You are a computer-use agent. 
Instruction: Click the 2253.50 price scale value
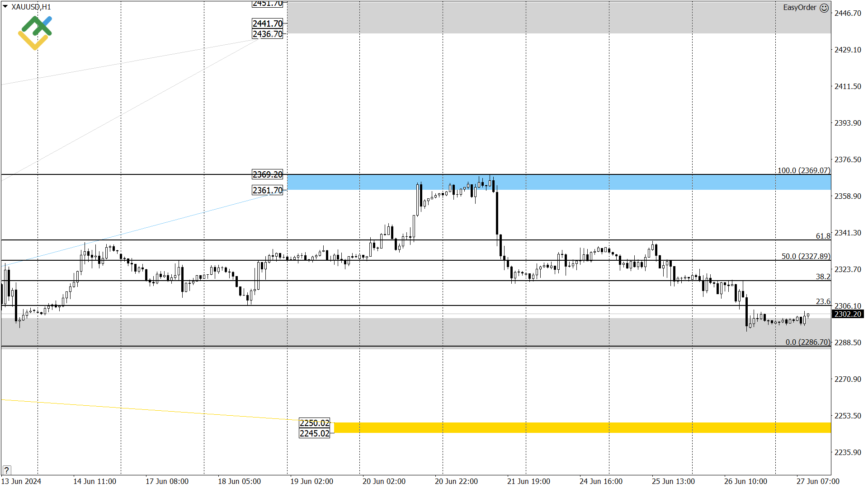[848, 416]
